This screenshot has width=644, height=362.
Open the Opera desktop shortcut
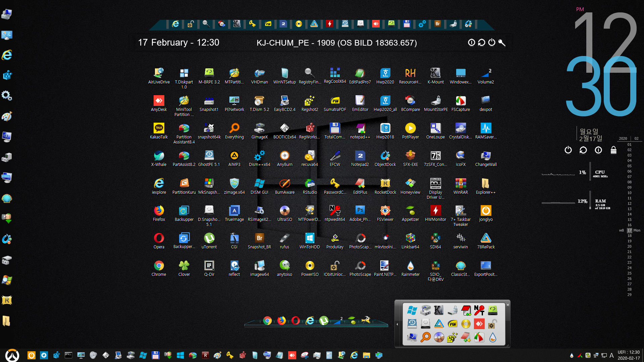coord(159,241)
